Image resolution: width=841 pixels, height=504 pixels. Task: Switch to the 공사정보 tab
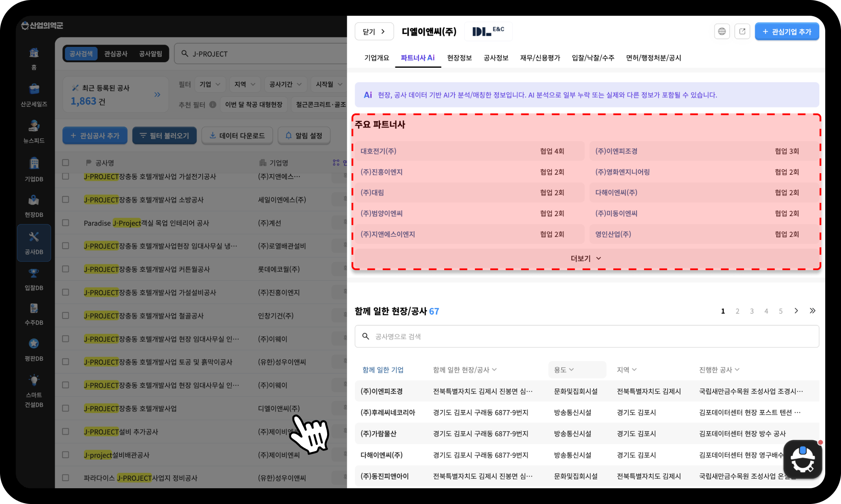coord(496,58)
